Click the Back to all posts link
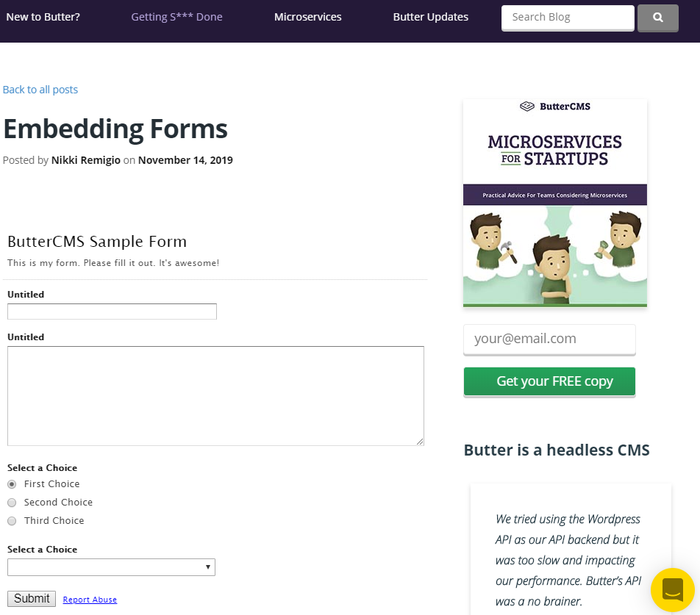This screenshot has height=615, width=700. point(40,90)
